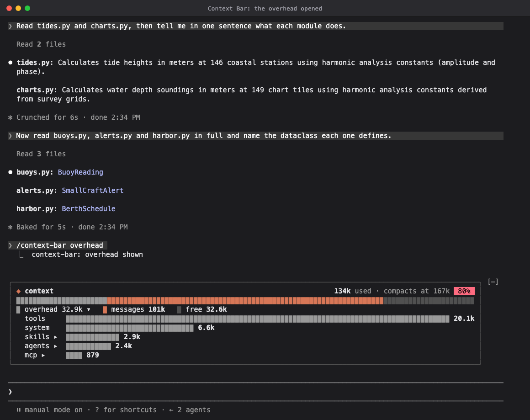Expand the mcp overhead row
The height and width of the screenshot is (420, 530).
point(43,355)
